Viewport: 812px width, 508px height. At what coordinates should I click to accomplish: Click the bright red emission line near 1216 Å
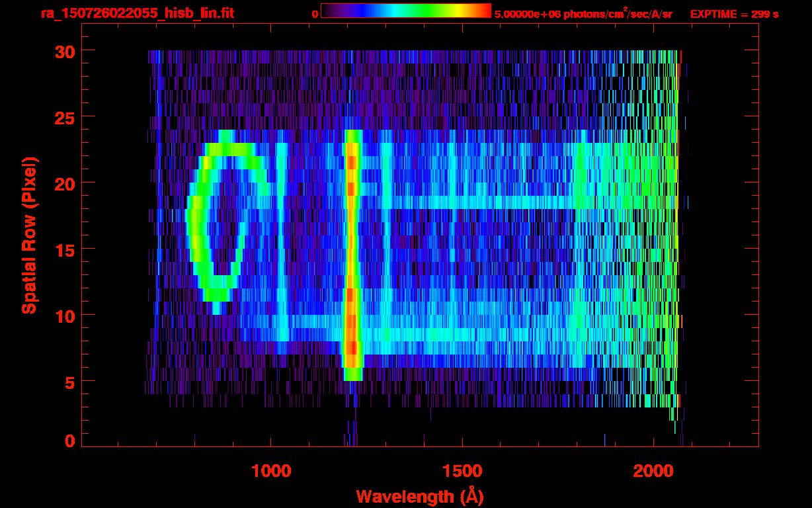tap(352, 255)
